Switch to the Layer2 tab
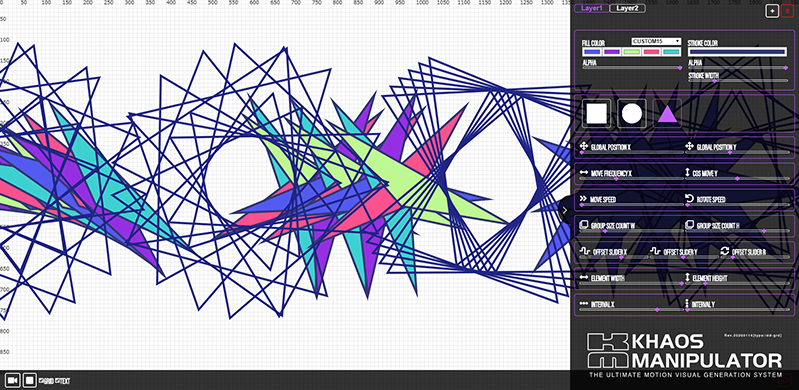Viewport: 799px width, 390px height. [627, 8]
